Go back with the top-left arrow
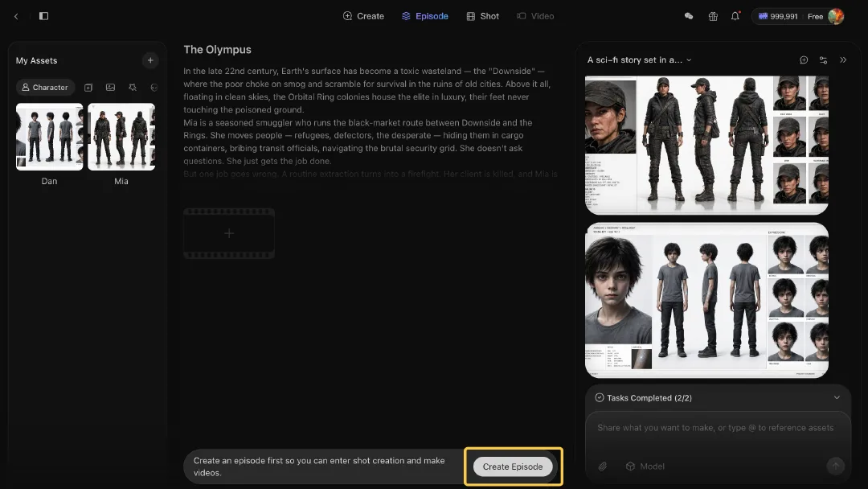The width and height of the screenshot is (868, 489). (x=16, y=16)
